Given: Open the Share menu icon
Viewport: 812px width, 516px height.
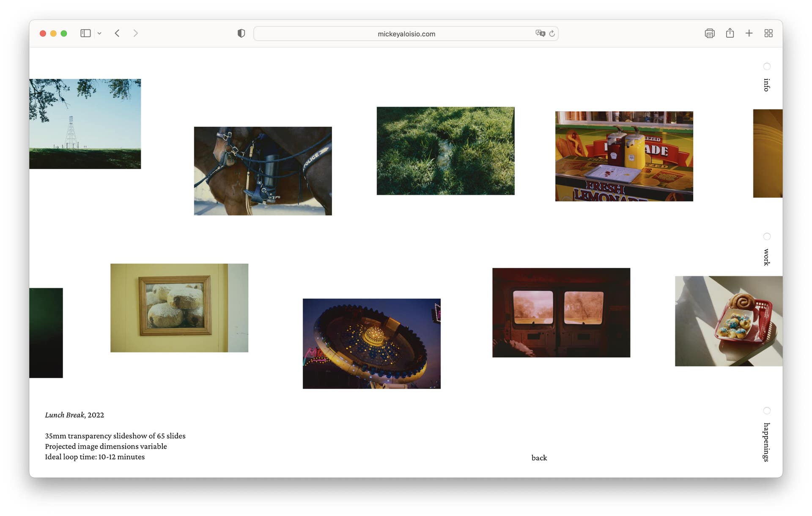Looking at the screenshot, I should coord(730,33).
